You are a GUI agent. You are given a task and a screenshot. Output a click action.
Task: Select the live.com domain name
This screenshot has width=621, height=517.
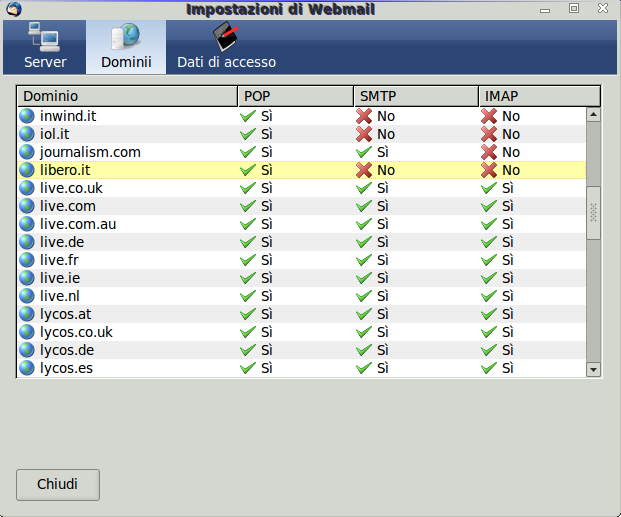coord(68,206)
